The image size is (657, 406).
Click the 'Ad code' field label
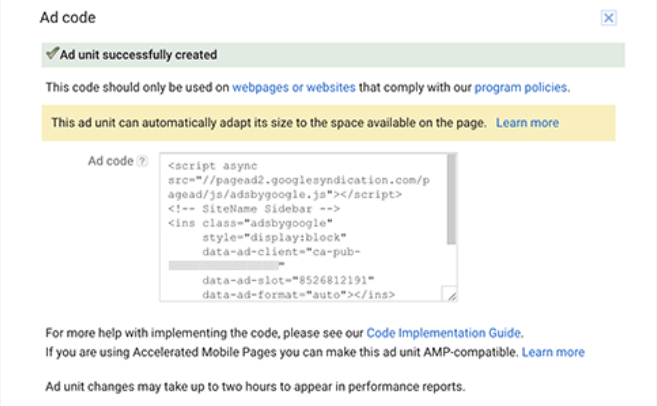click(111, 161)
